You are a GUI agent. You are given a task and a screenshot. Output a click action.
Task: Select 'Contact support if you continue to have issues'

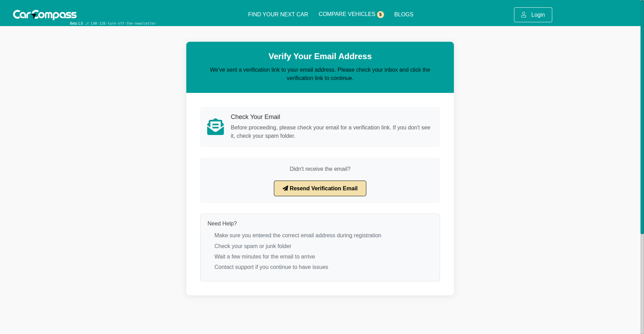[x=271, y=267]
